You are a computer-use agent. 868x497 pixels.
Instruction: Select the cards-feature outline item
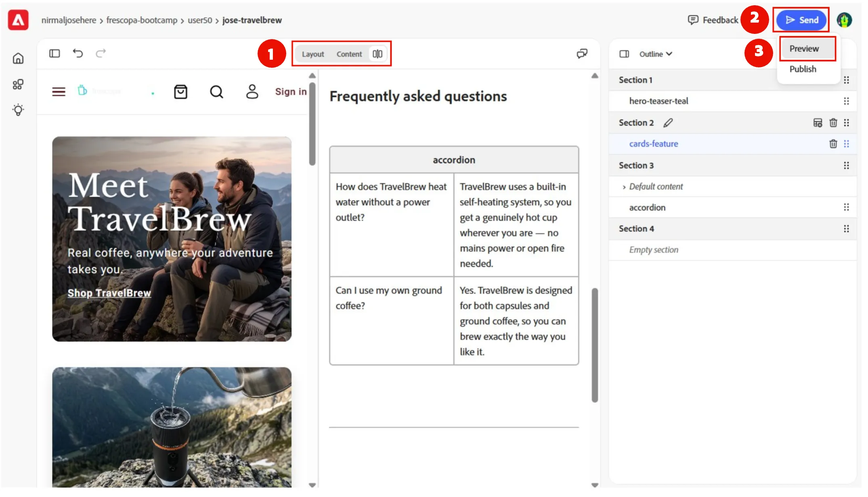point(654,144)
